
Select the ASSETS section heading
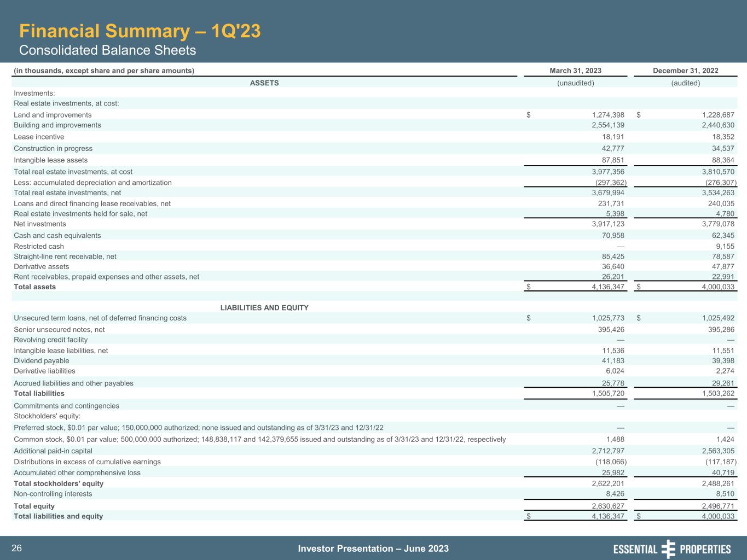(264, 83)
